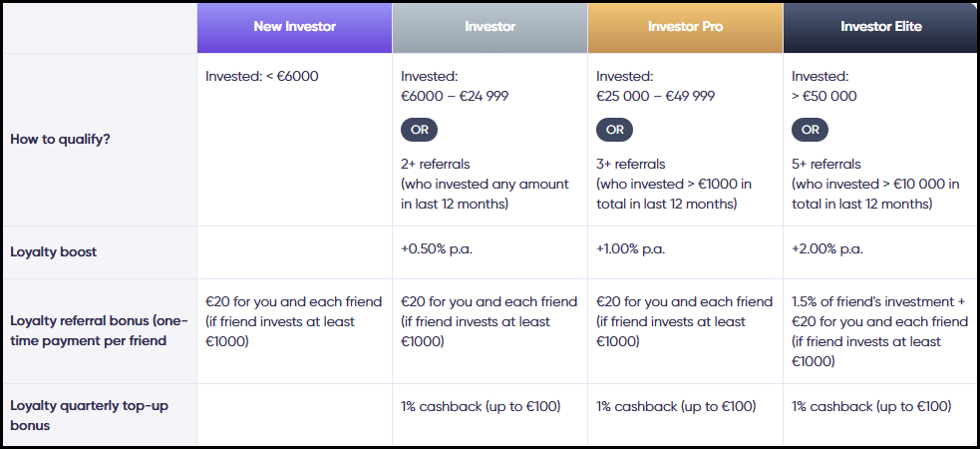Viewport: 980px width, 449px height.
Task: Select the How to qualify? row label
Action: pyautogui.click(x=60, y=139)
